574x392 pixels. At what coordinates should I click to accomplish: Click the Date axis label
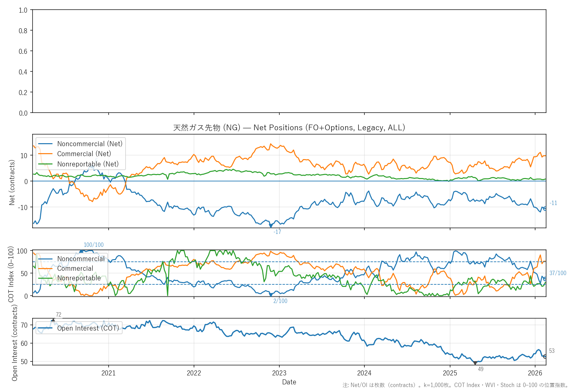[x=289, y=382]
